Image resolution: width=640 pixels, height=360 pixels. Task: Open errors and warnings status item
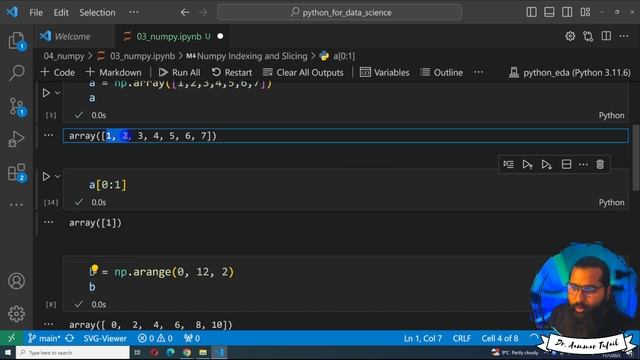(x=155, y=338)
